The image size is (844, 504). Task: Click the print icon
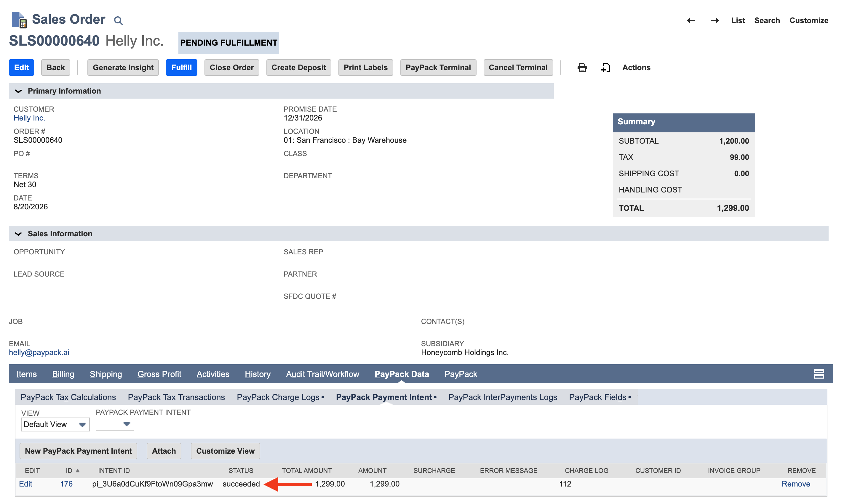point(582,68)
